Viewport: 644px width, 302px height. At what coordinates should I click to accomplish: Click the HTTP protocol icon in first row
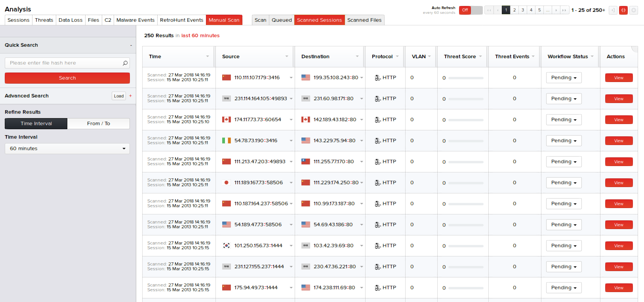[x=377, y=78]
